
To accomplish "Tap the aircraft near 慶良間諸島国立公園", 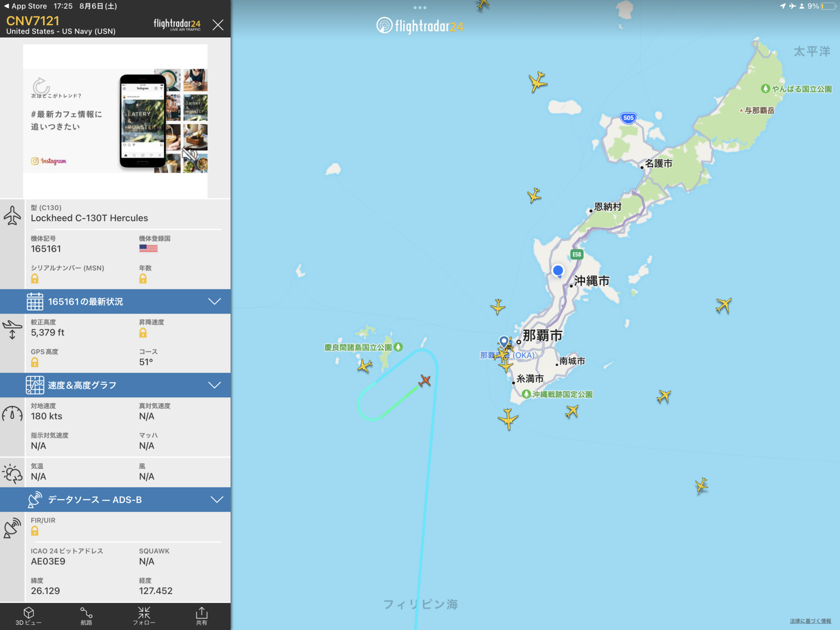I will coord(365,365).
